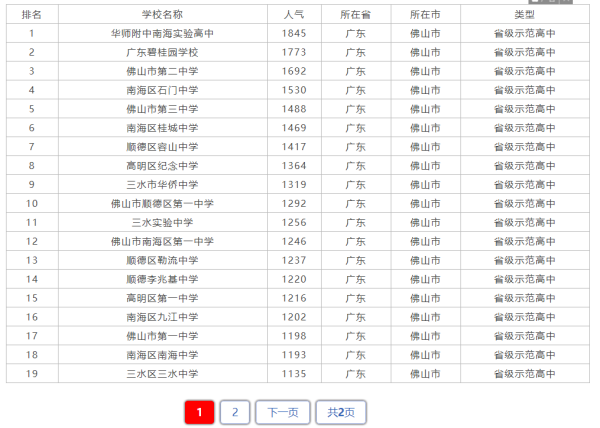600x428 pixels.
Task: Select school 南海区南海中学
Action: click(162, 355)
